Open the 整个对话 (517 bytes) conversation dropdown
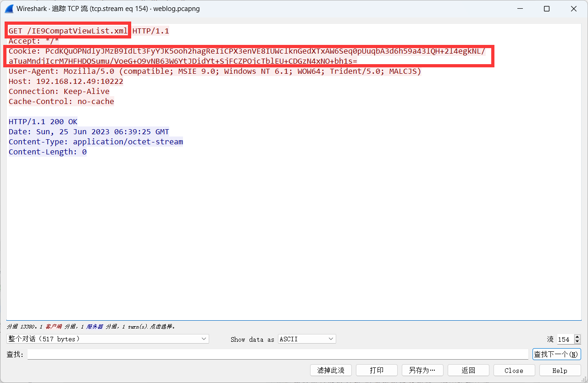This screenshot has height=383, width=588. pos(108,339)
